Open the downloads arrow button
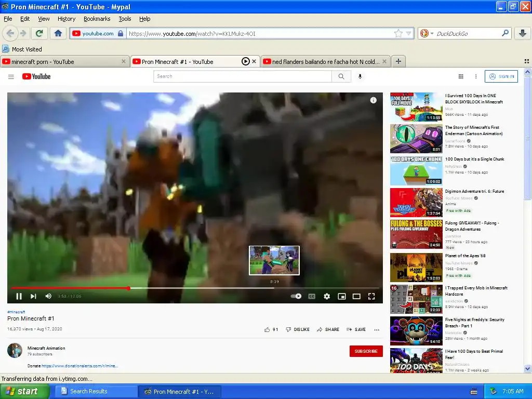Screen dimensions: 532x399 tap(523, 33)
